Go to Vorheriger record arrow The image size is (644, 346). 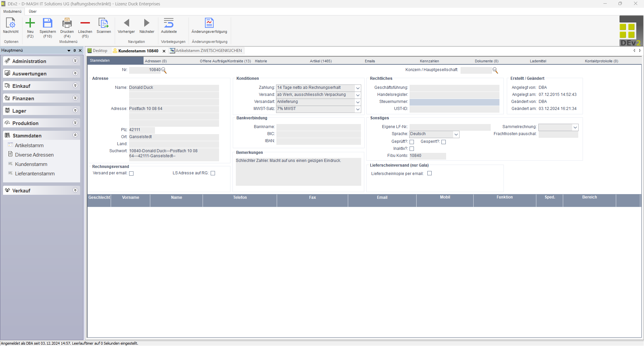[126, 23]
